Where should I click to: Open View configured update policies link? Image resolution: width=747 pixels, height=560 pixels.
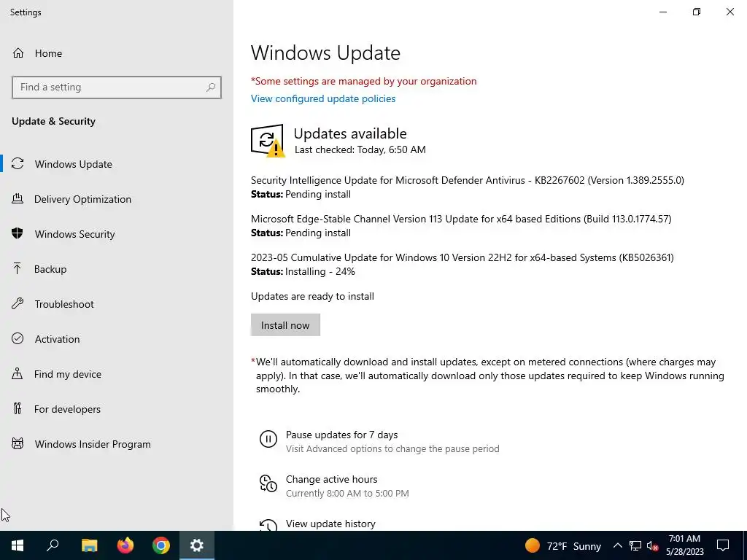pos(323,98)
